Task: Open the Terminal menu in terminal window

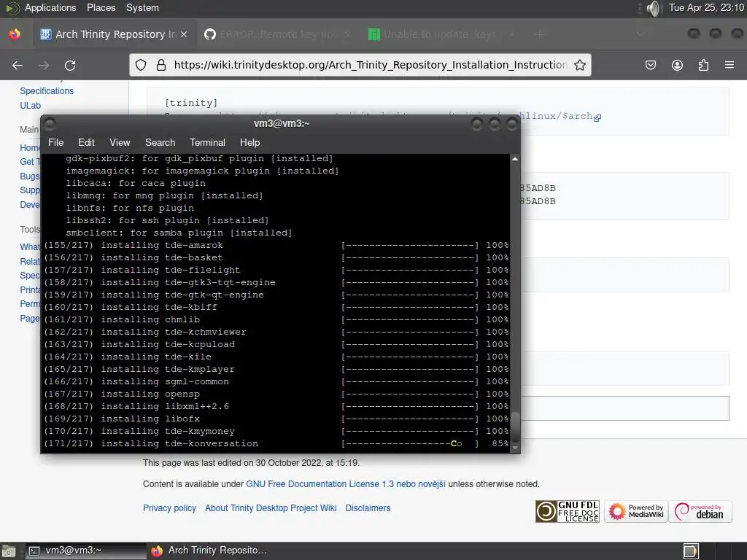Action: click(207, 142)
